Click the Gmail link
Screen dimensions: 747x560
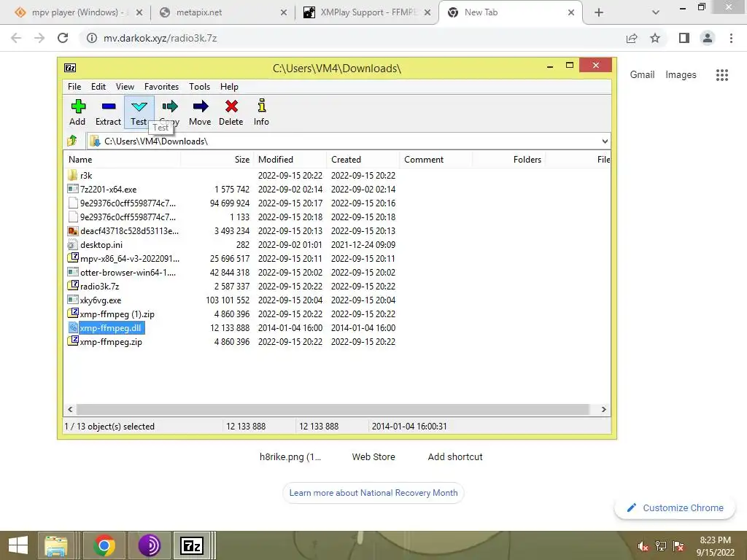tap(642, 75)
